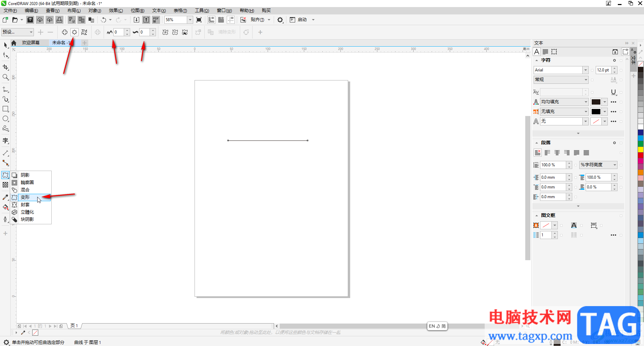Toggle Show Rulers in toolbar
This screenshot has width=644, height=346.
click(211, 20)
